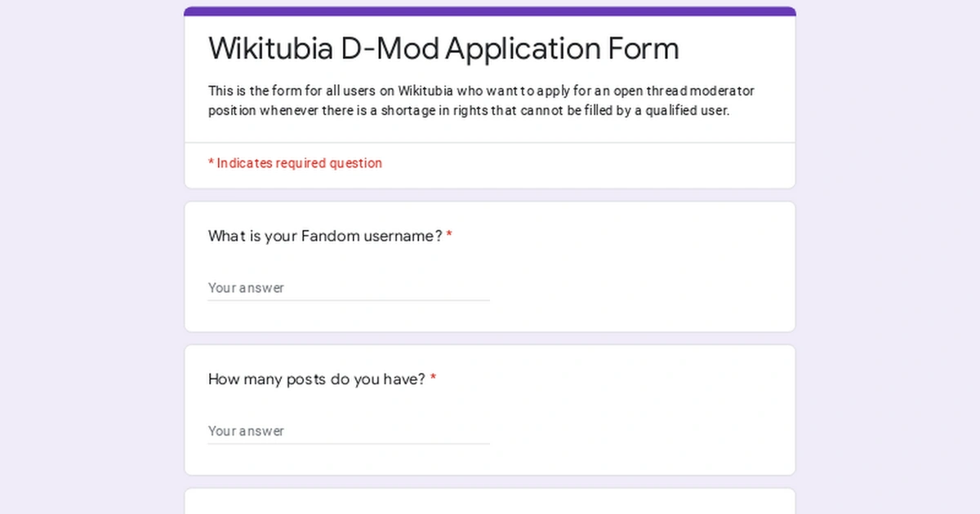The width and height of the screenshot is (980, 514).
Task: Click the red 'Indicates required question' notice
Action: coord(295,163)
